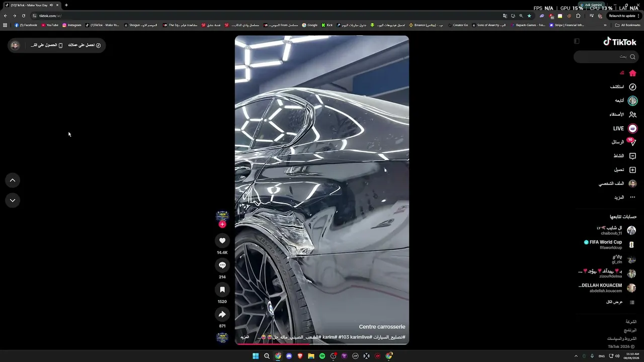Open your Profile (الملف الشخصي)

[x=617, y=184]
